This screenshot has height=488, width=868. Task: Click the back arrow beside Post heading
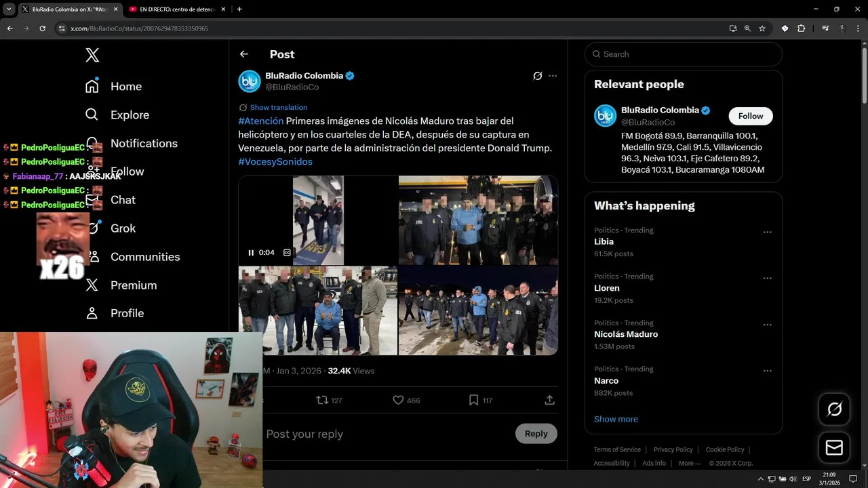point(244,54)
